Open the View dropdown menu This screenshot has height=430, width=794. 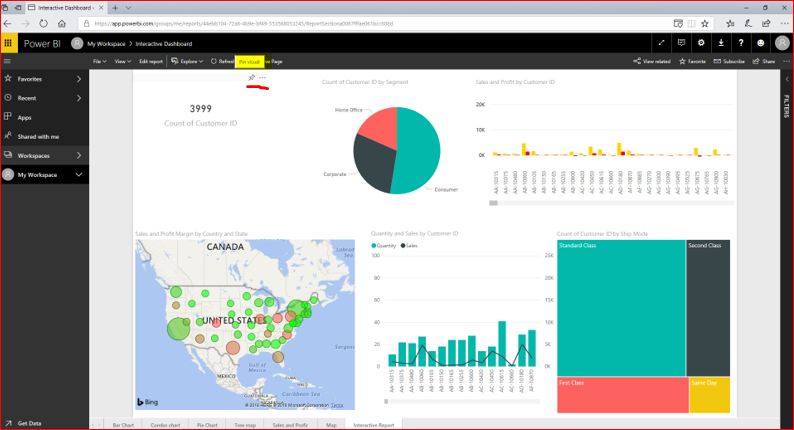(122, 61)
